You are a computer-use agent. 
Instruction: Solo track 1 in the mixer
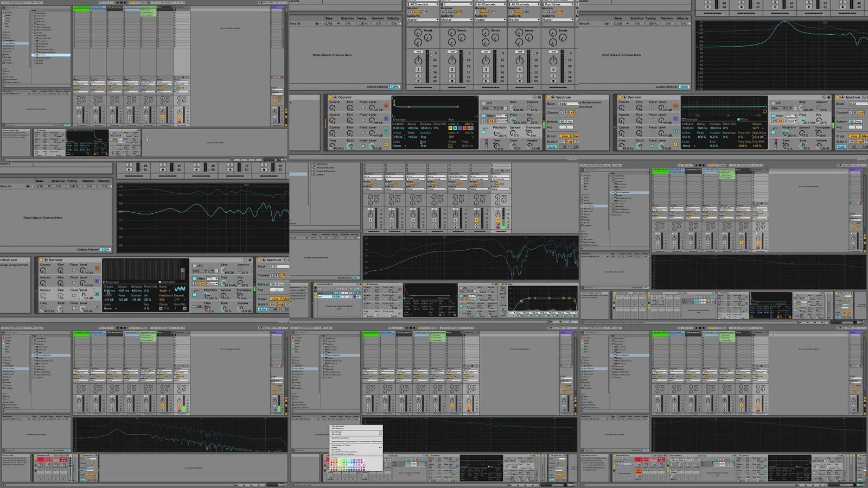[418, 77]
